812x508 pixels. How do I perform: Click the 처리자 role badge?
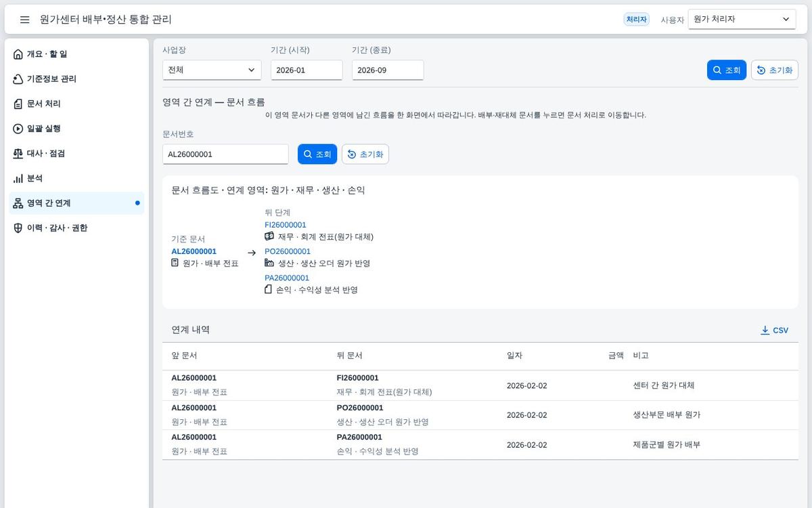click(637, 20)
